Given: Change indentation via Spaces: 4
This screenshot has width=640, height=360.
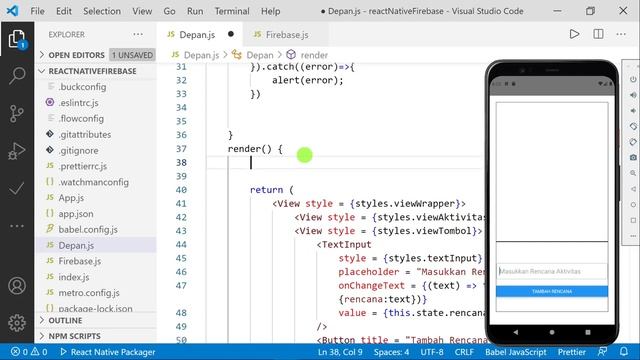Looking at the screenshot, I should click(x=391, y=352).
